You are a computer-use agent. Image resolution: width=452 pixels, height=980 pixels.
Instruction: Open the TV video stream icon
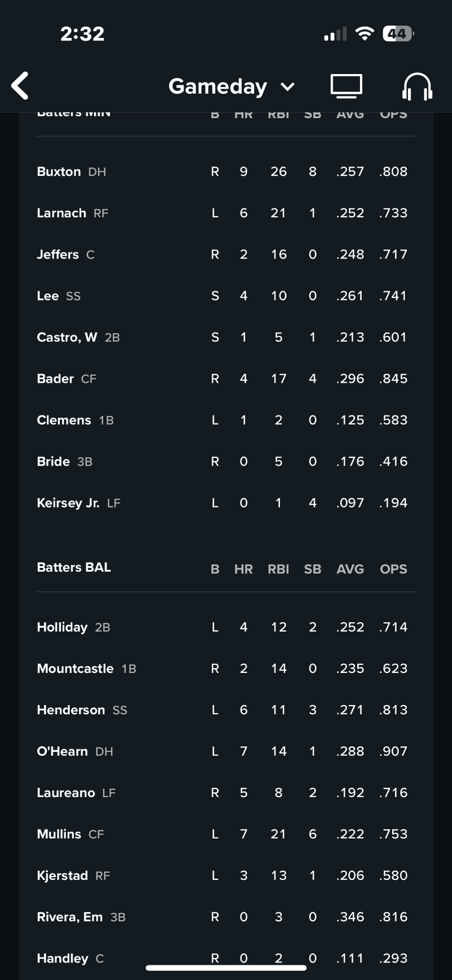[346, 86]
